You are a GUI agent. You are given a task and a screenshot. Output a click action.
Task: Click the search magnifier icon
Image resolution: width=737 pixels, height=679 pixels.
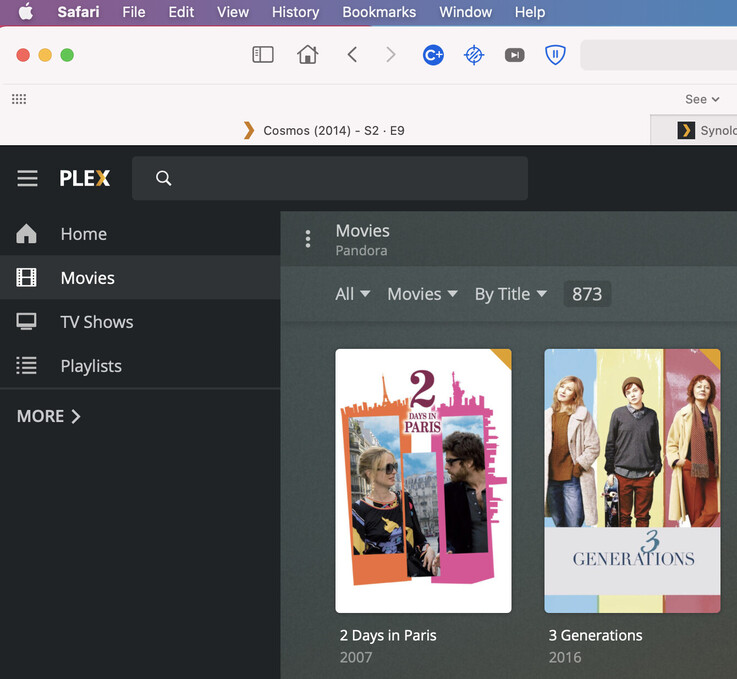pos(163,178)
